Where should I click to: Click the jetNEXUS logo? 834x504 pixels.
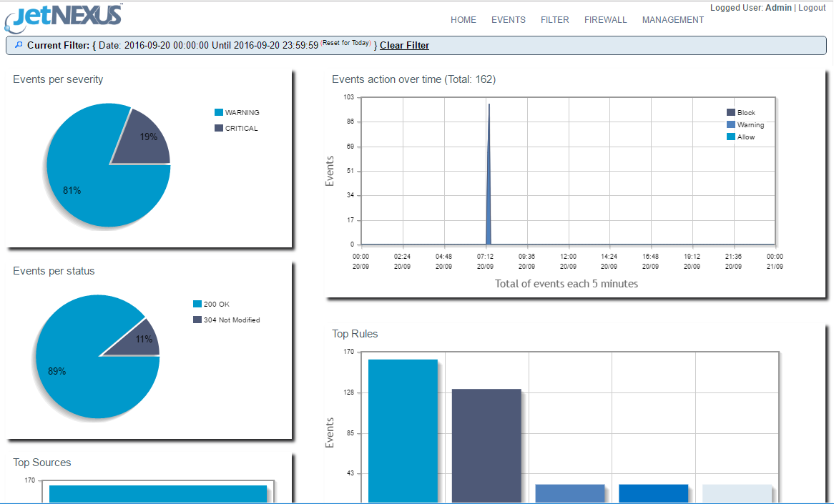pyautogui.click(x=64, y=17)
